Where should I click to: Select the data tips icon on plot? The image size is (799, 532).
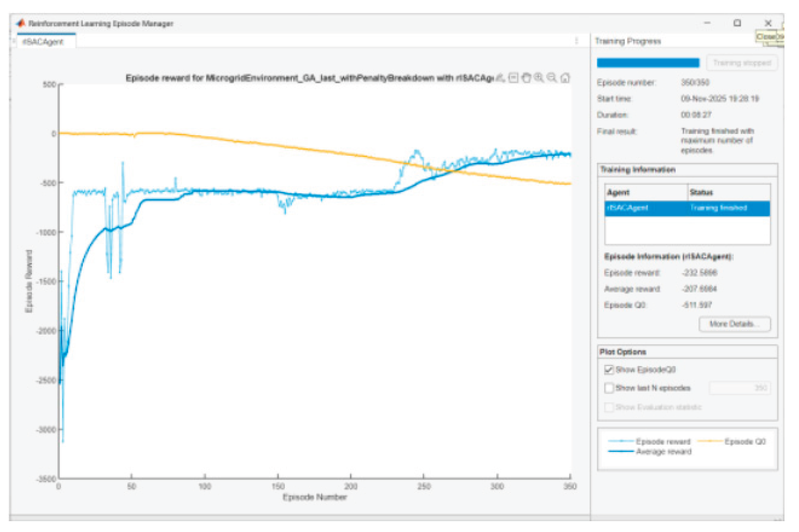pos(514,78)
